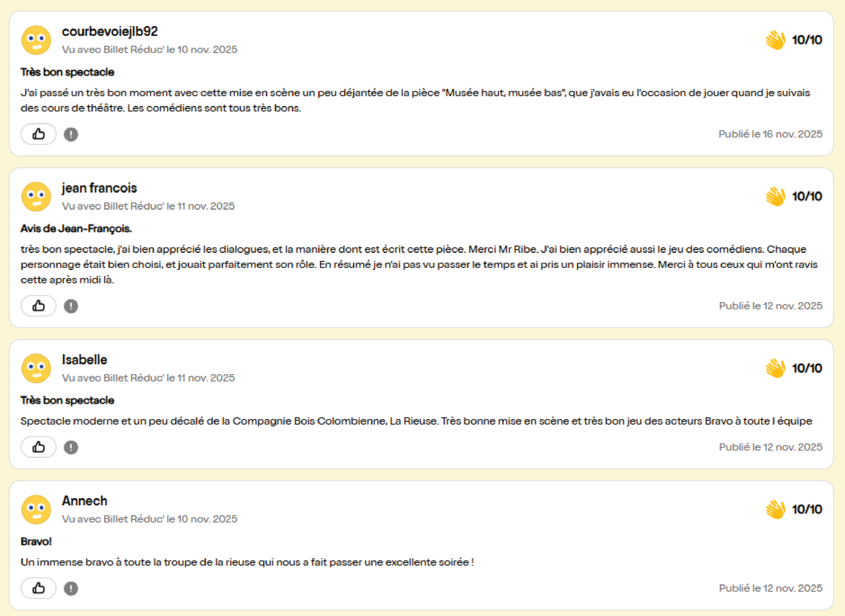The width and height of the screenshot is (845, 616).
Task: Report courbevoiejlb92's review via the exclamation icon
Action: 71,134
